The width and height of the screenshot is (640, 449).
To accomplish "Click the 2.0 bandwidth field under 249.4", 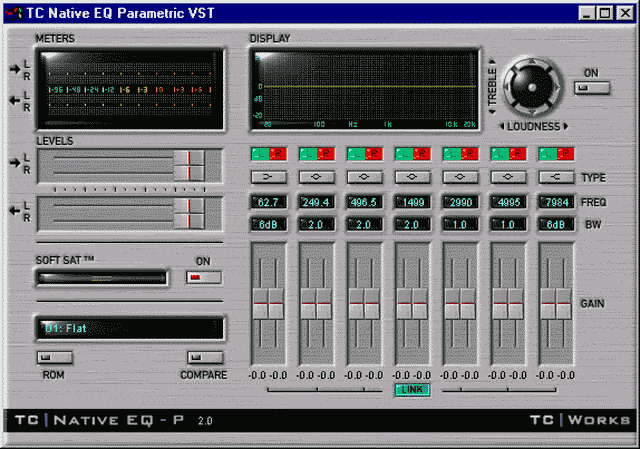I will tap(317, 224).
